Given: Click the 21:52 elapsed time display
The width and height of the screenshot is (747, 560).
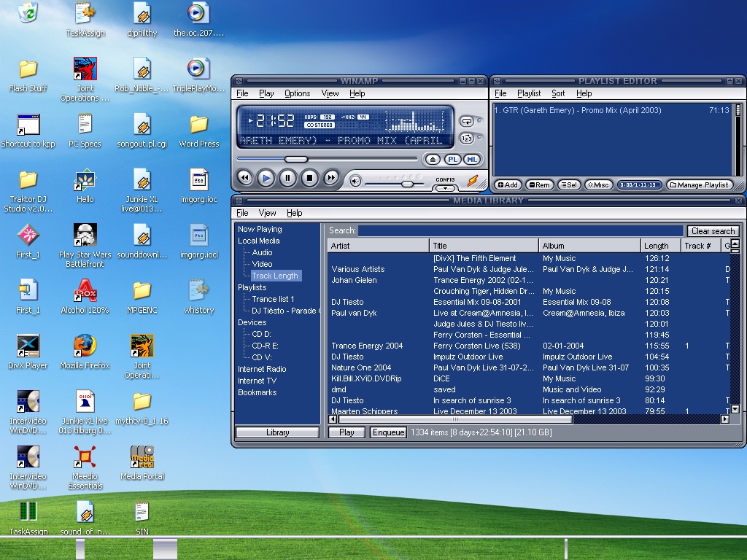Looking at the screenshot, I should 275,121.
